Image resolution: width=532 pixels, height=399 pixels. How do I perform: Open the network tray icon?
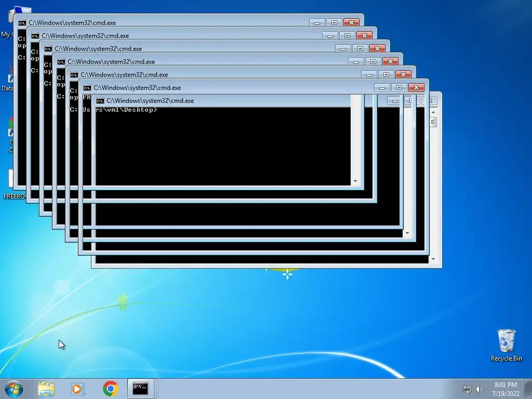click(x=467, y=389)
